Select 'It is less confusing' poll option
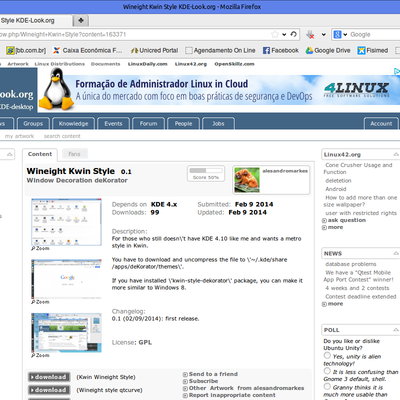 (327, 371)
